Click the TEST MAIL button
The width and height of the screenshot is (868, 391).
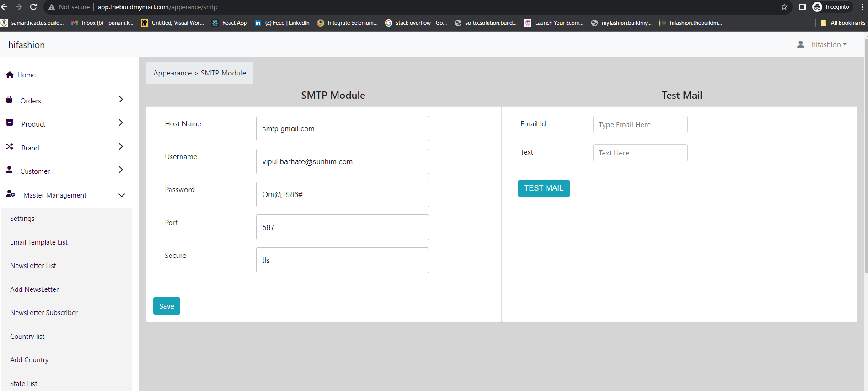click(544, 188)
